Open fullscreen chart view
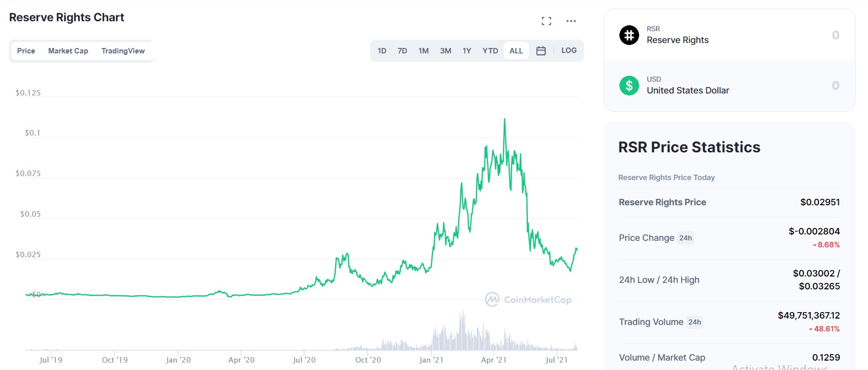 pyautogui.click(x=547, y=21)
